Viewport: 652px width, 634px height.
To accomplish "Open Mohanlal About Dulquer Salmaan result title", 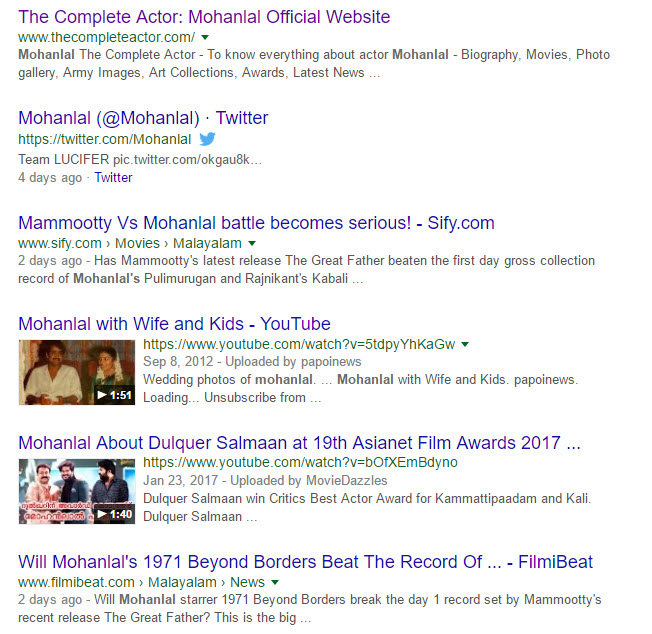I will (x=299, y=442).
